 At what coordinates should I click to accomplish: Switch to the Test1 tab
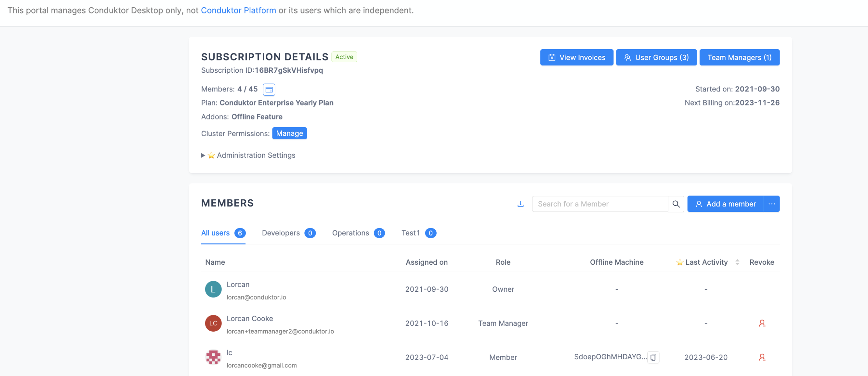pos(418,233)
